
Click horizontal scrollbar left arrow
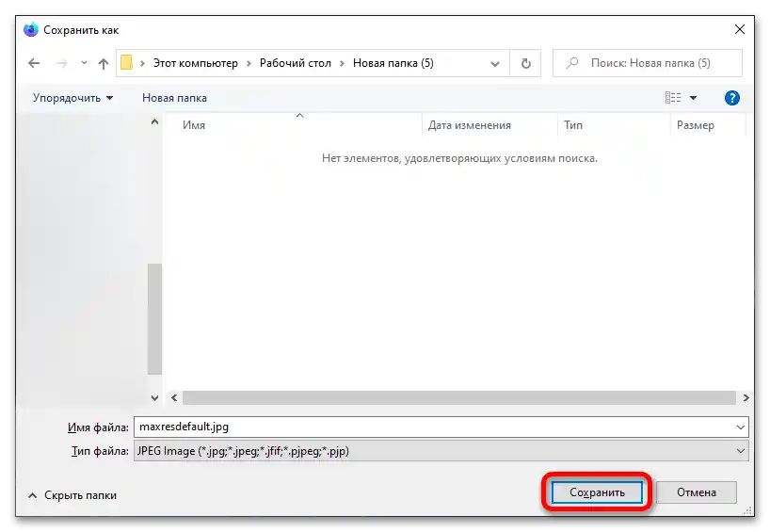pyautogui.click(x=174, y=398)
